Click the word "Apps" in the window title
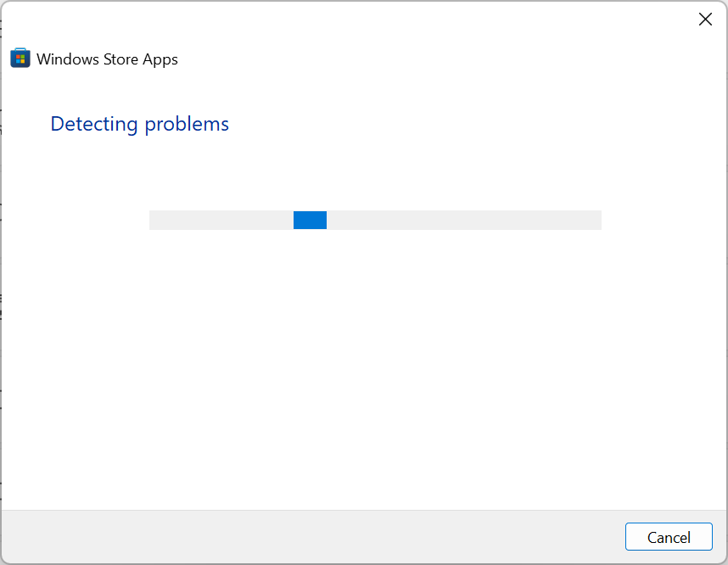Image resolution: width=728 pixels, height=565 pixels. click(161, 59)
